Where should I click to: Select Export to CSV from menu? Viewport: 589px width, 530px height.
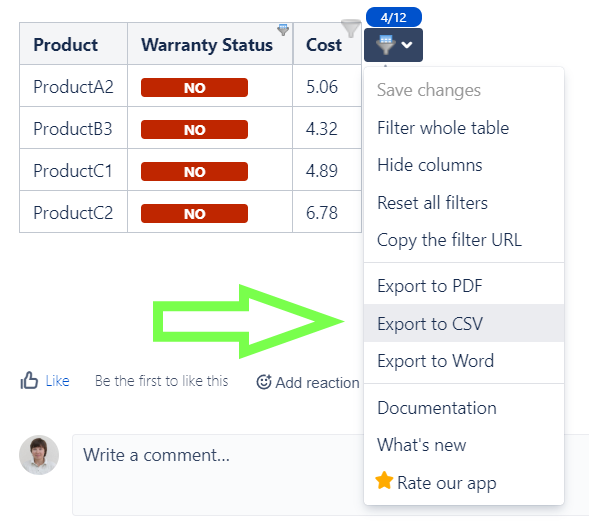coord(464,323)
